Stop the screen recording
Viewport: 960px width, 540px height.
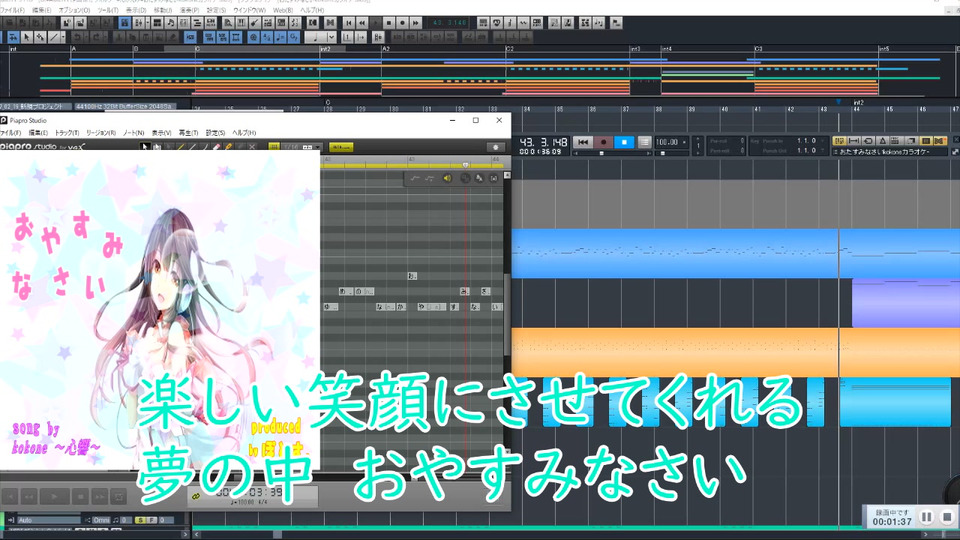[947, 517]
